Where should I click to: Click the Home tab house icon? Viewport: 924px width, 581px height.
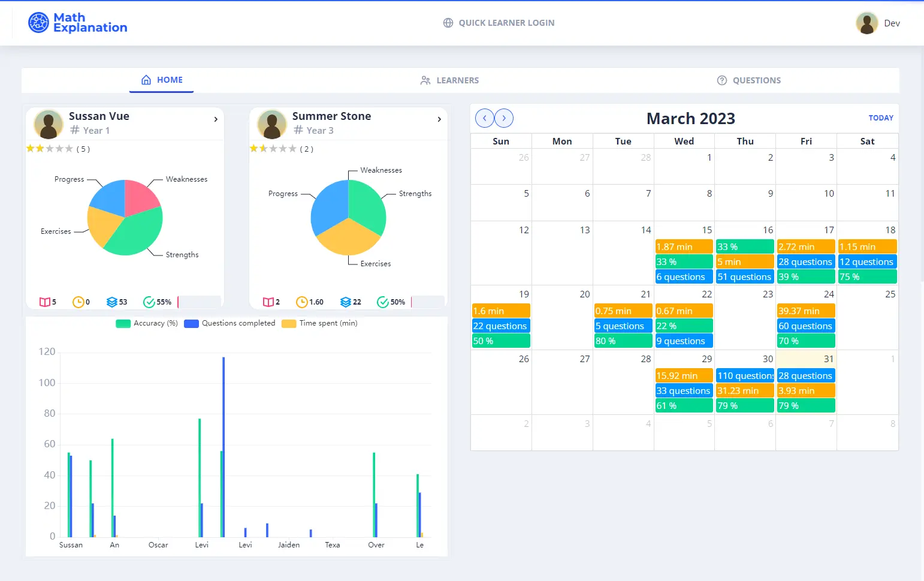point(146,79)
